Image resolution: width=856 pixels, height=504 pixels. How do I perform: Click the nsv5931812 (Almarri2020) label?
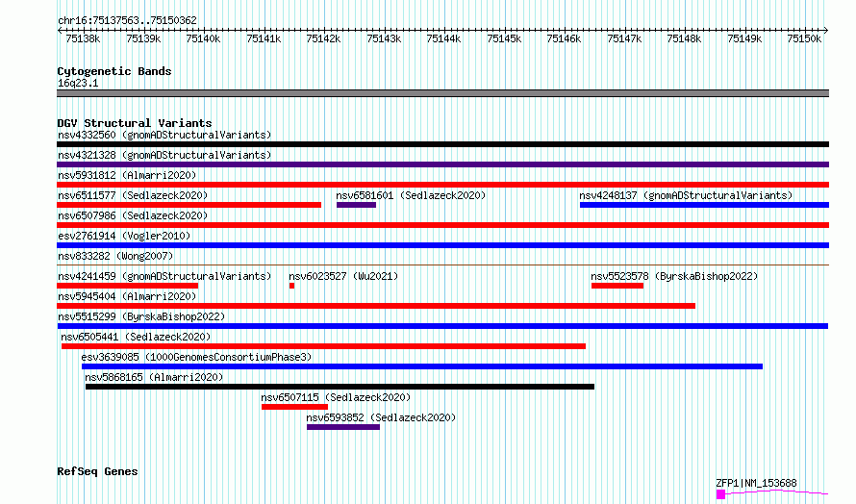(x=127, y=175)
